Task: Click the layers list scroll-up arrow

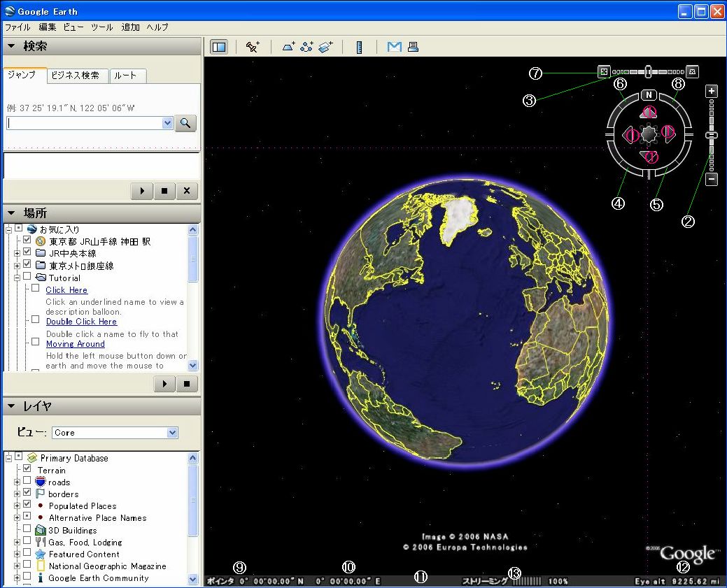Action: [x=193, y=458]
